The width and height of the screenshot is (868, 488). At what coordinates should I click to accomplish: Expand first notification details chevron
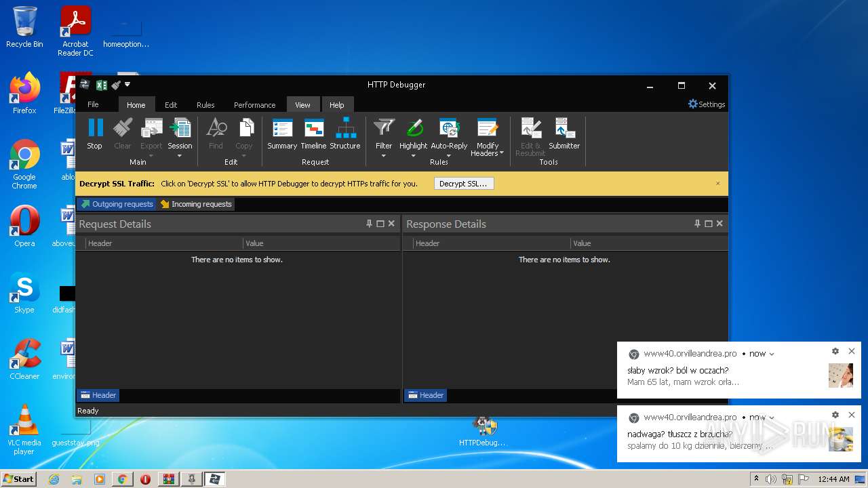point(772,354)
